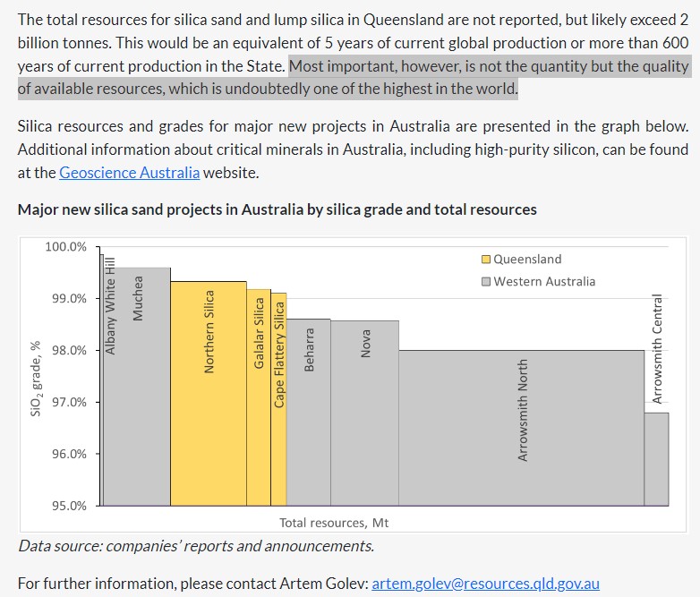Image resolution: width=700 pixels, height=597 pixels.
Task: Click the paragraph starting 'Silica resources and grades'
Action: click(353, 149)
